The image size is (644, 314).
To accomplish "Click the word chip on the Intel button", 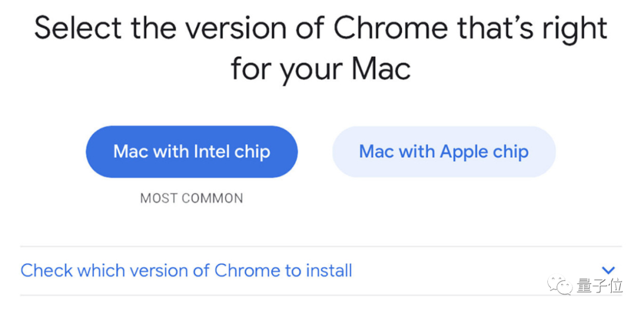I will point(252,152).
